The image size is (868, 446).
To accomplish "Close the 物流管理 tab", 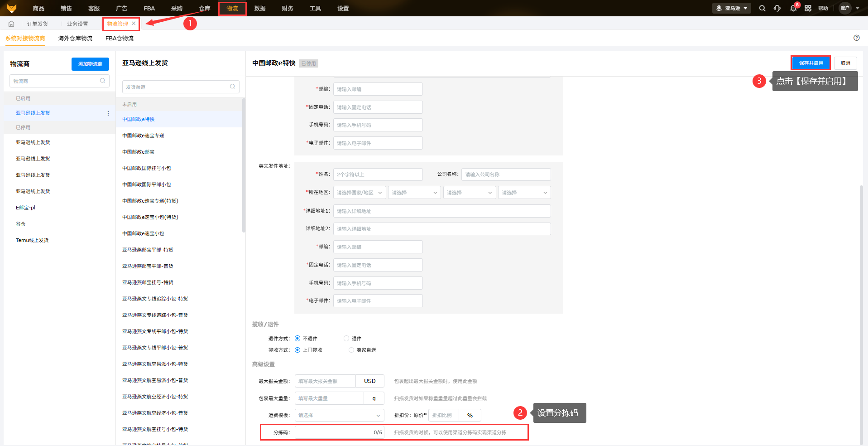I will click(134, 23).
